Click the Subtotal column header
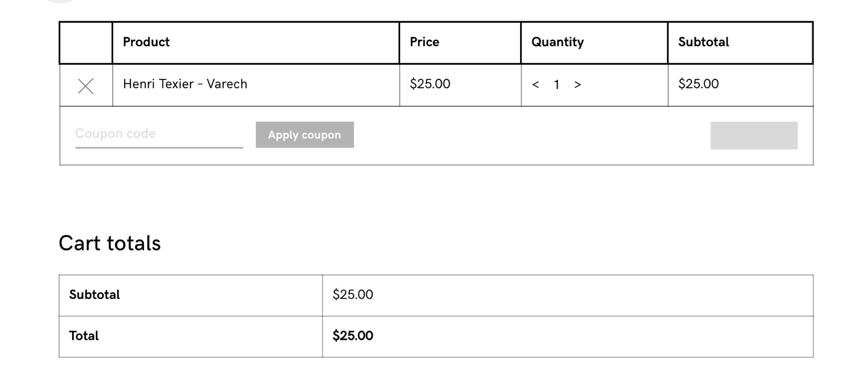This screenshot has width=868, height=372. [x=703, y=42]
